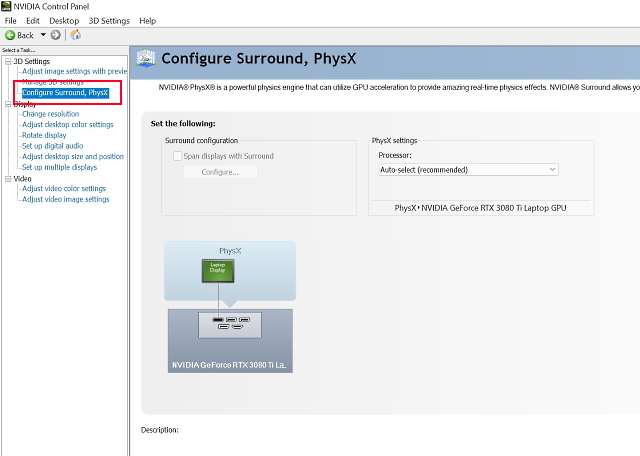The image size is (640, 456).
Task: Open Change resolution page
Action: coord(50,114)
